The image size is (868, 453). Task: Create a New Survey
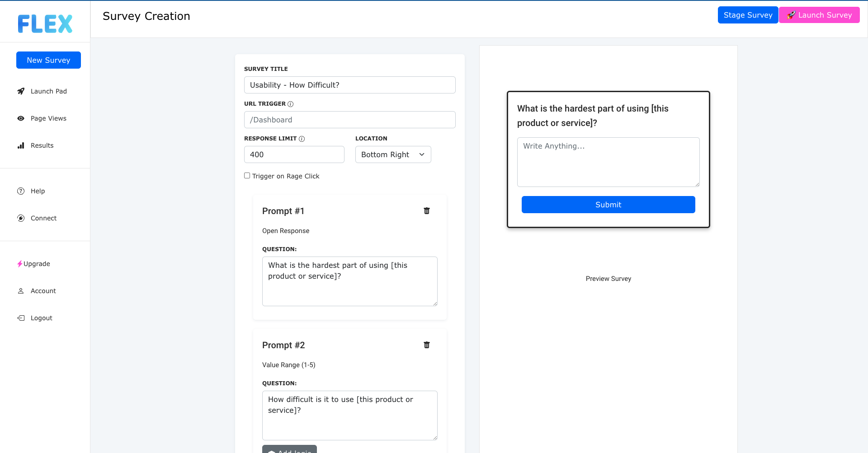point(48,60)
